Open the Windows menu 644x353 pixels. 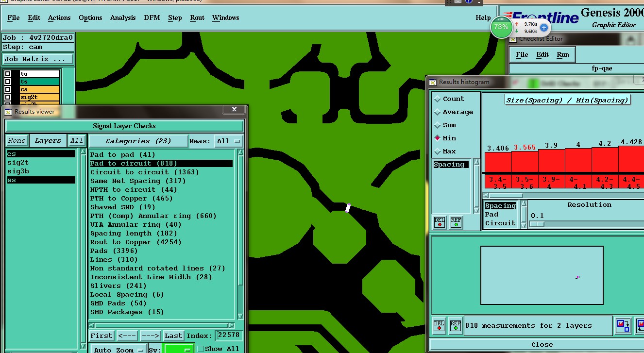point(226,18)
